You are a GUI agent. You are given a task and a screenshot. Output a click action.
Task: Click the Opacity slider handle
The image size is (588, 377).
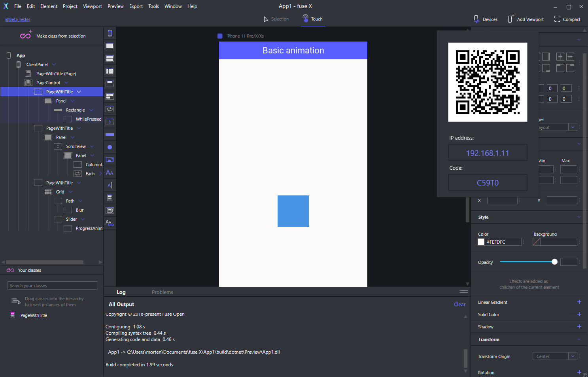pos(554,262)
